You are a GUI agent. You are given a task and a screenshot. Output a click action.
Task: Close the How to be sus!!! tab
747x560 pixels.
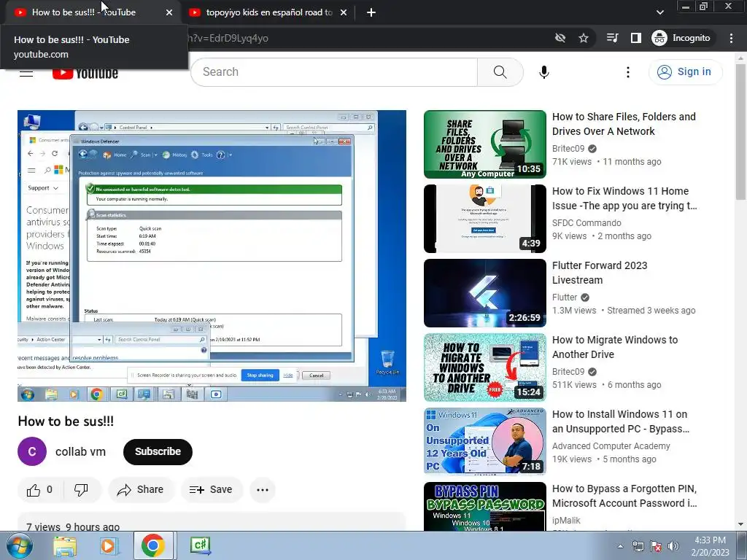169,12
